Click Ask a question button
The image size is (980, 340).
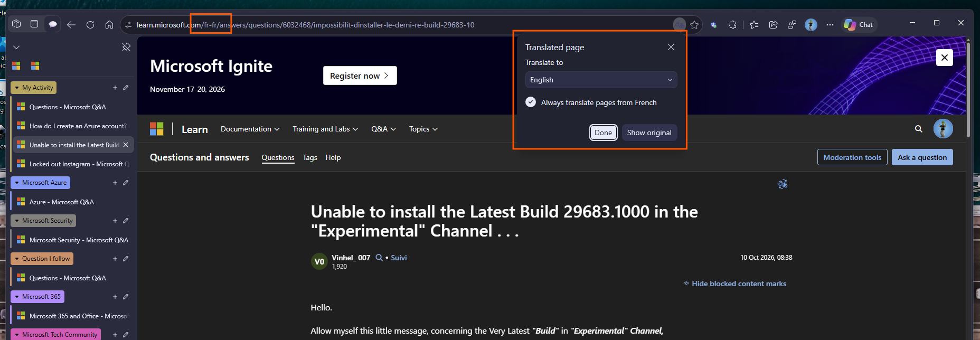coord(922,157)
